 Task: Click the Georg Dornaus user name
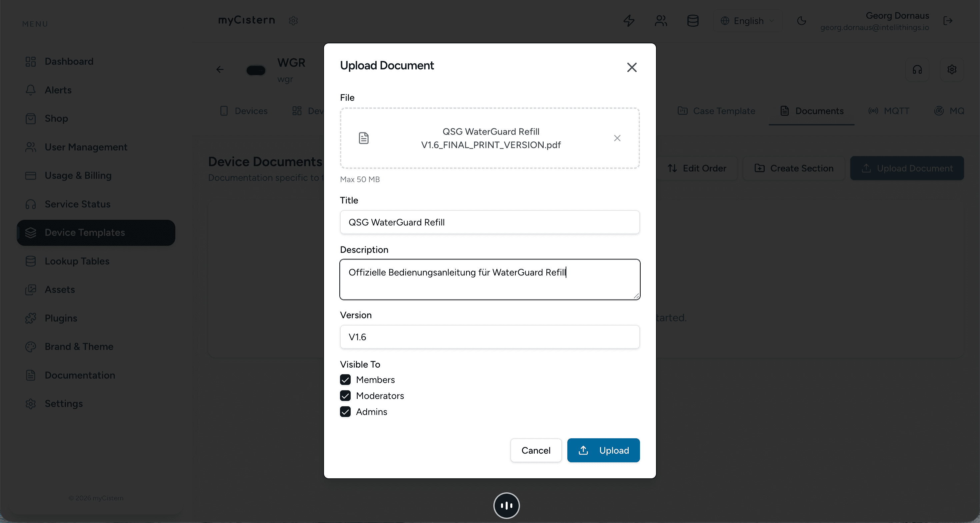click(x=897, y=16)
